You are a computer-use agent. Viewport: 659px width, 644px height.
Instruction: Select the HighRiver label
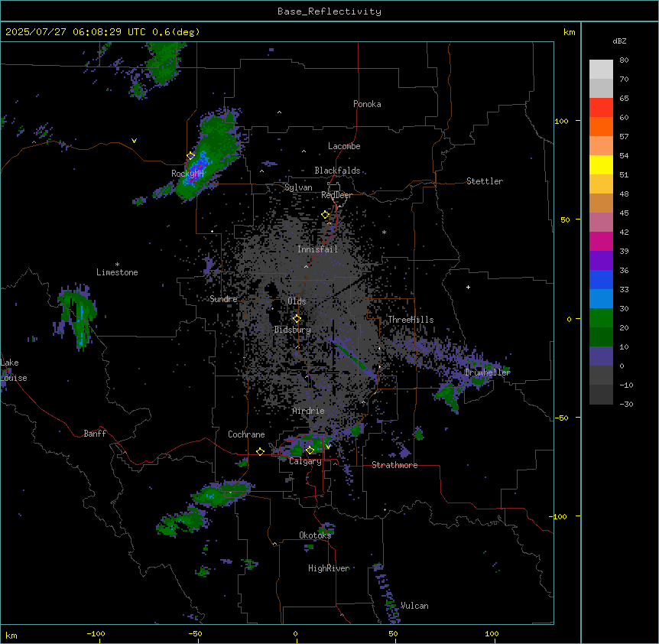coord(329,568)
